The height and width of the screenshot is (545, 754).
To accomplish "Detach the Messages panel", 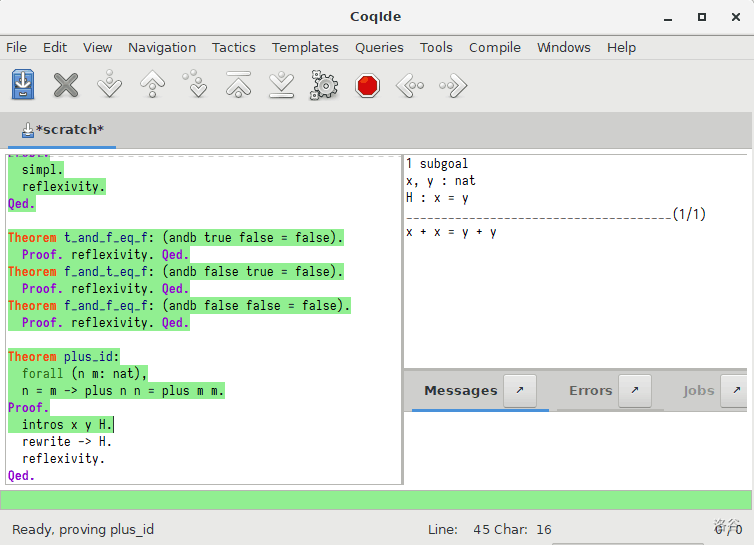I will pyautogui.click(x=519, y=390).
